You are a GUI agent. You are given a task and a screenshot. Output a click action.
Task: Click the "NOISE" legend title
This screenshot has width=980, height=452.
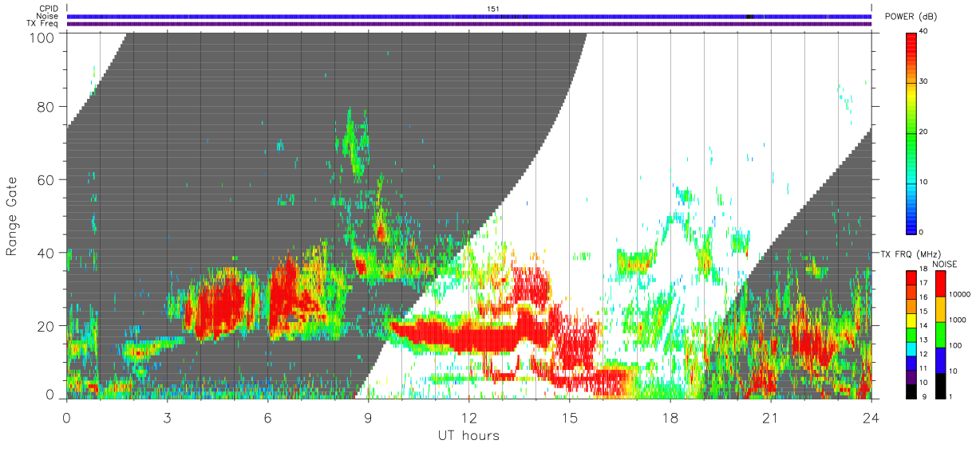[x=946, y=264]
